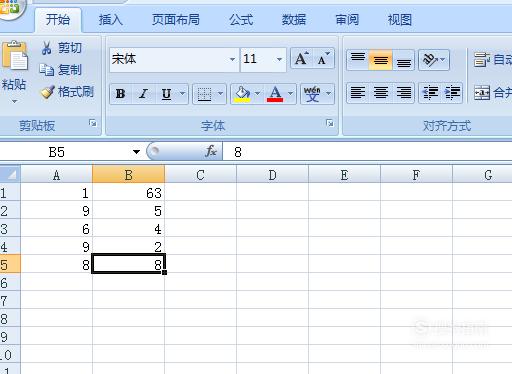Select cell B3 containing 4

pyautogui.click(x=128, y=228)
